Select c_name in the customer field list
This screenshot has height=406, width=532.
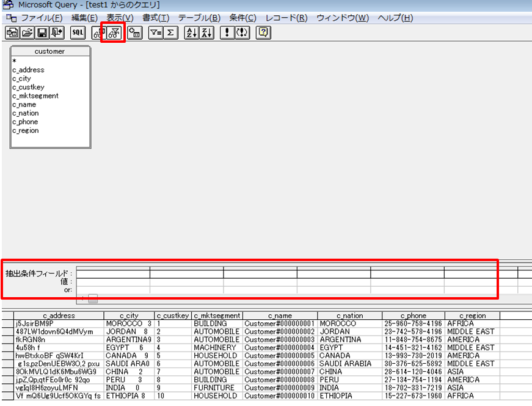point(24,105)
